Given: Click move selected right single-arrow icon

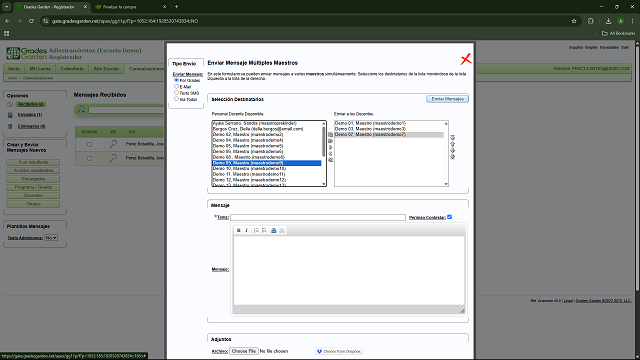Looking at the screenshot, I should (x=331, y=147).
